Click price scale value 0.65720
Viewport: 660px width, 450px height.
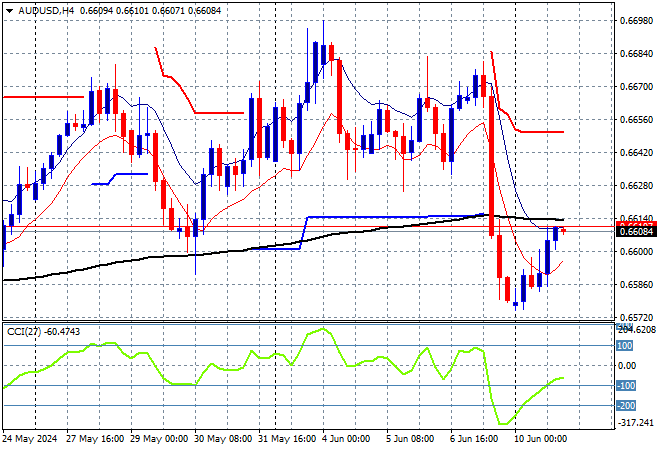(636, 317)
